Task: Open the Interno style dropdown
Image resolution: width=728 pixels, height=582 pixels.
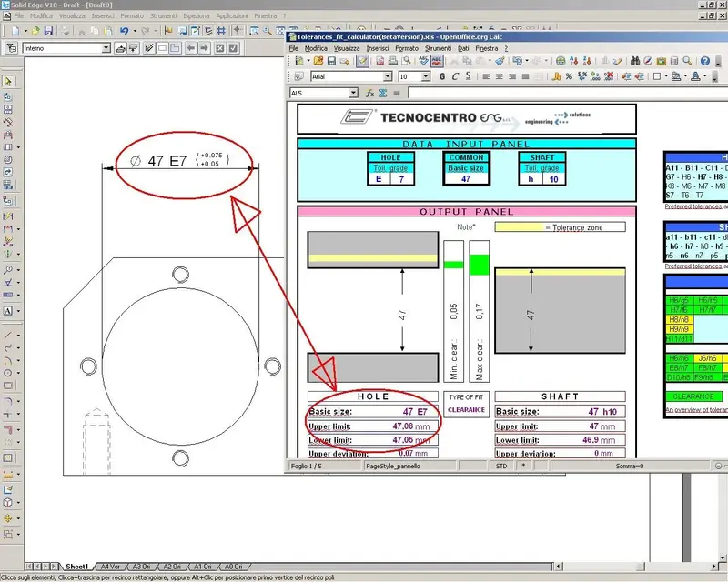Action: [x=106, y=47]
